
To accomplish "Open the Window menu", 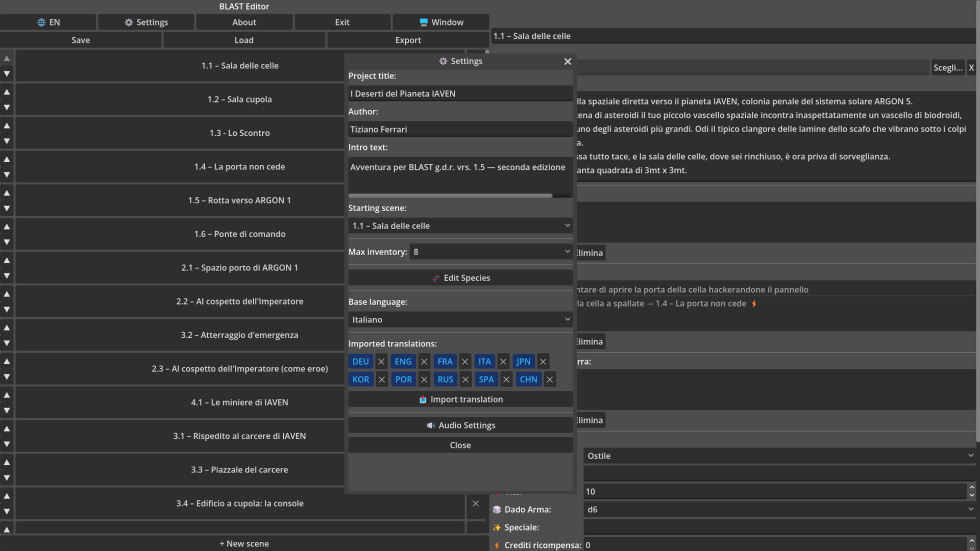I will [441, 22].
